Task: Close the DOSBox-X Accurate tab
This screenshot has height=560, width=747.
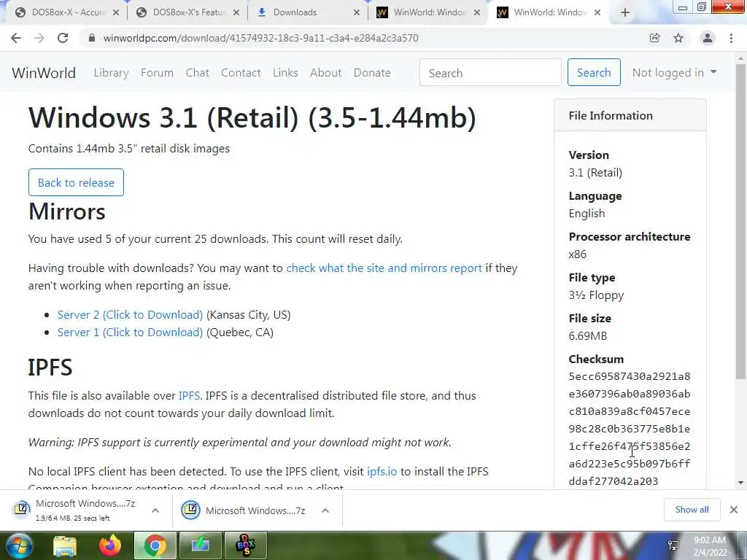Action: click(x=116, y=13)
